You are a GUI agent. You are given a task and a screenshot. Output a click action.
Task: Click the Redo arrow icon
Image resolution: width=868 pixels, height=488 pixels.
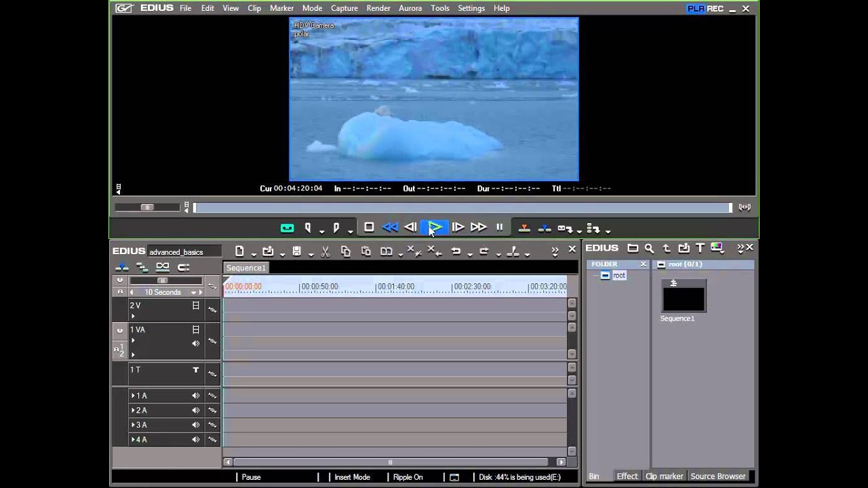(484, 251)
